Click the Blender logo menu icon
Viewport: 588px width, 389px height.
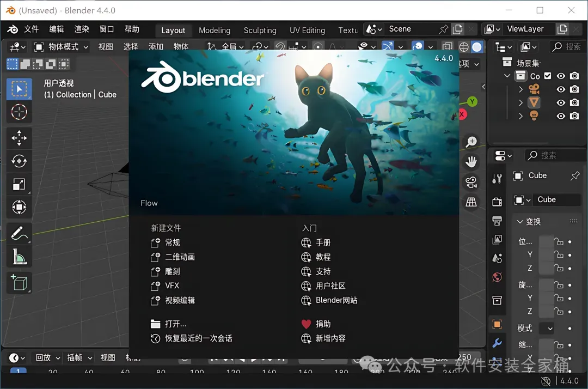click(x=13, y=29)
